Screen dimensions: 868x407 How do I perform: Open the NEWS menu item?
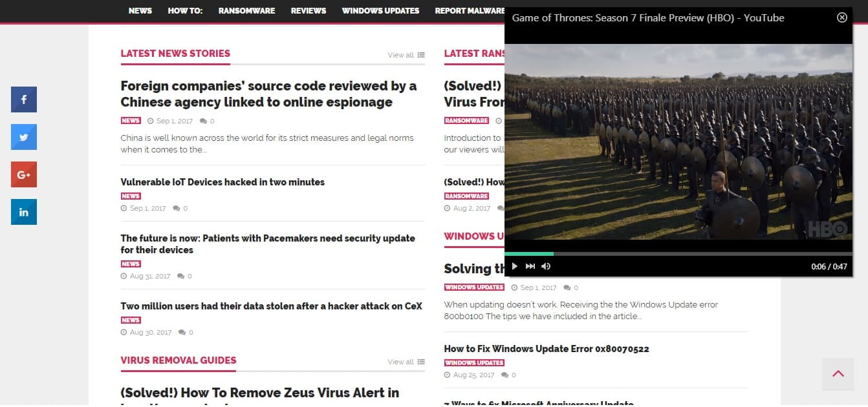(x=140, y=10)
